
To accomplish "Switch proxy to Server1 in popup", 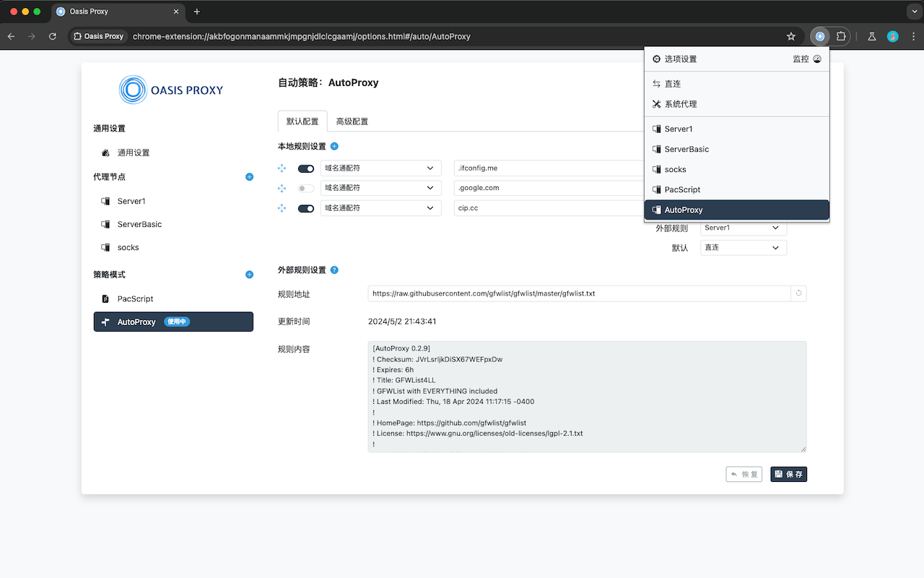I will (x=737, y=129).
